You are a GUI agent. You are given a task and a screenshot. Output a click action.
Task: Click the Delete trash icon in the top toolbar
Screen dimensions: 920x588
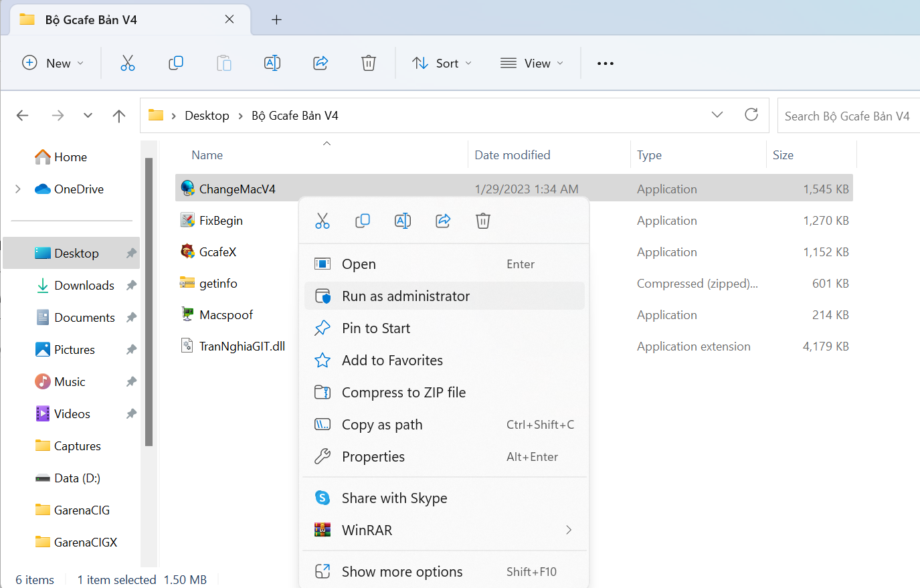pyautogui.click(x=369, y=63)
